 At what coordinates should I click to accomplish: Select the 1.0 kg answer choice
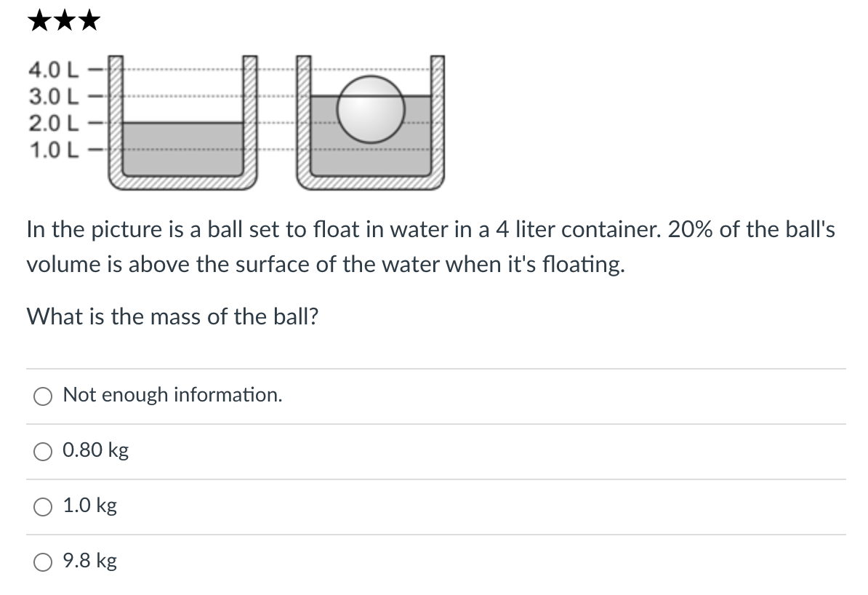pos(43,506)
